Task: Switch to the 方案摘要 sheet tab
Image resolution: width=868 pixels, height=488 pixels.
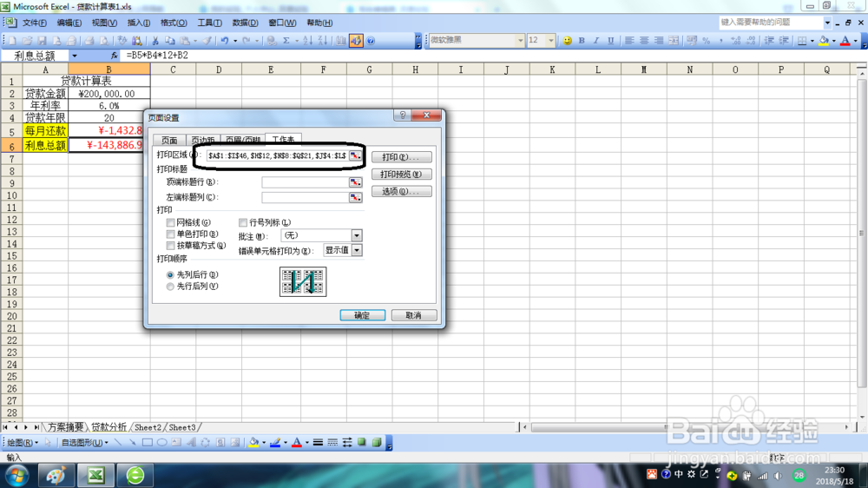Action: click(65, 427)
